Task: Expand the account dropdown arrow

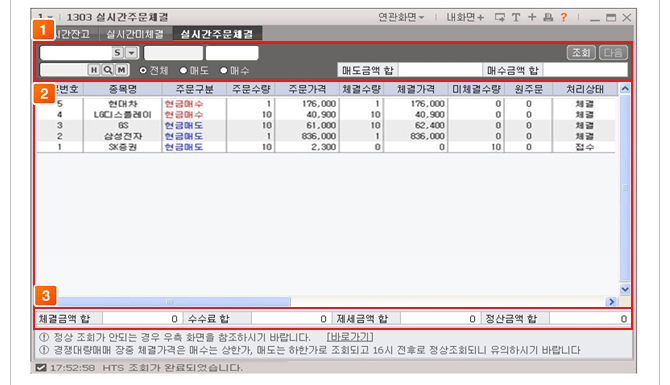Action: pos(132,53)
